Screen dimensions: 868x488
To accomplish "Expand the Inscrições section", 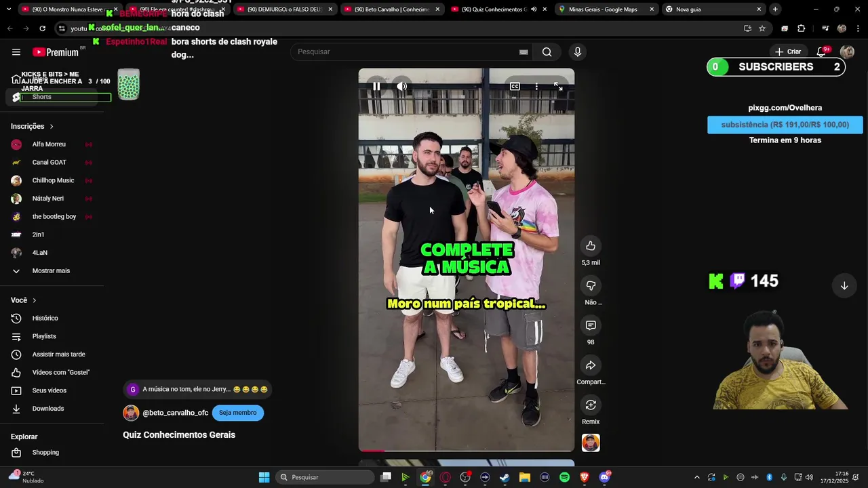I will [x=32, y=126].
